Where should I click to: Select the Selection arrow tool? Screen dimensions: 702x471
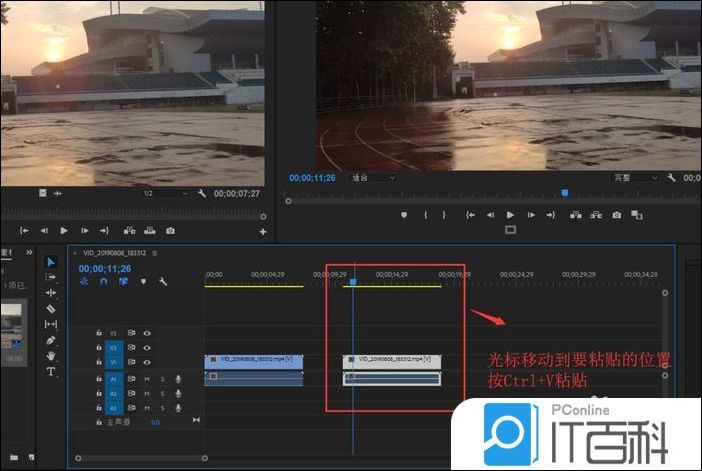coord(51,262)
